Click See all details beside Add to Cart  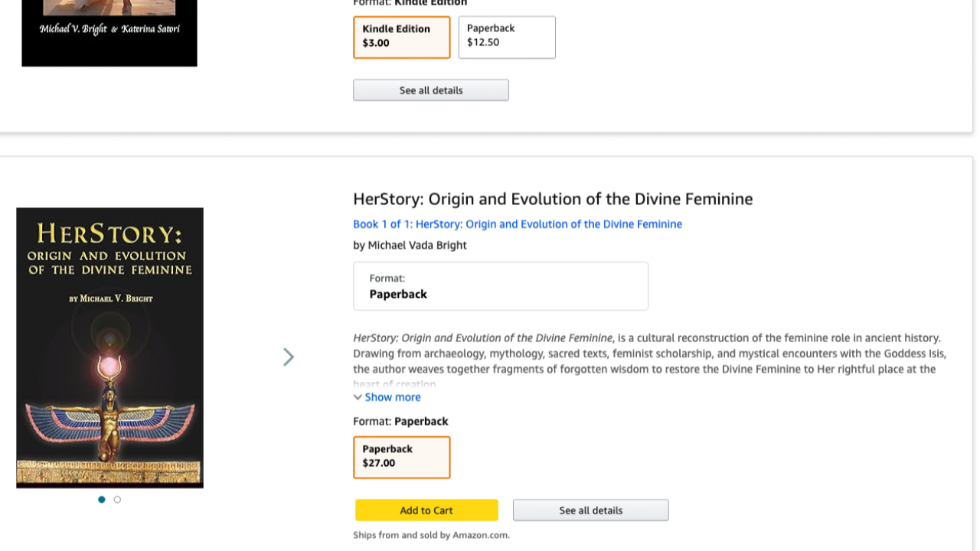point(590,510)
